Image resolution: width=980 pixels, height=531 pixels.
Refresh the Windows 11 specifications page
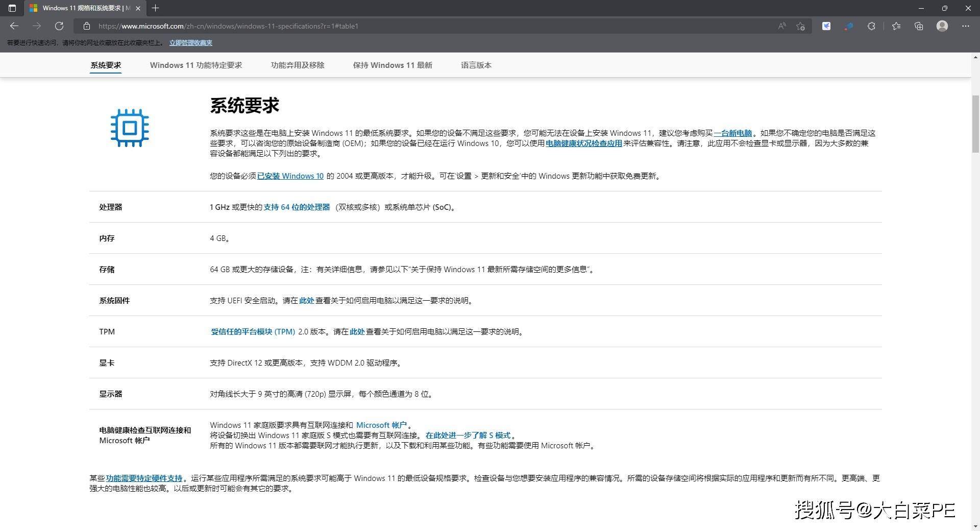[x=59, y=26]
